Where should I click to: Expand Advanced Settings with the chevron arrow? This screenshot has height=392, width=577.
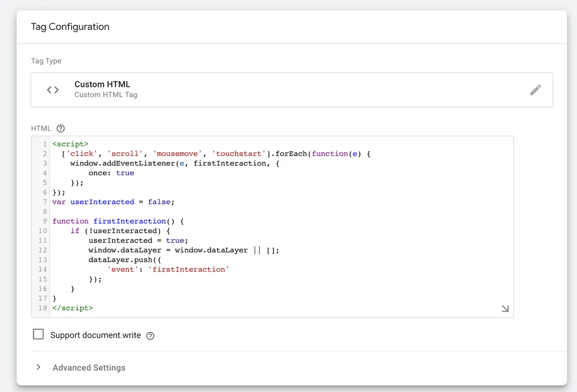[39, 367]
